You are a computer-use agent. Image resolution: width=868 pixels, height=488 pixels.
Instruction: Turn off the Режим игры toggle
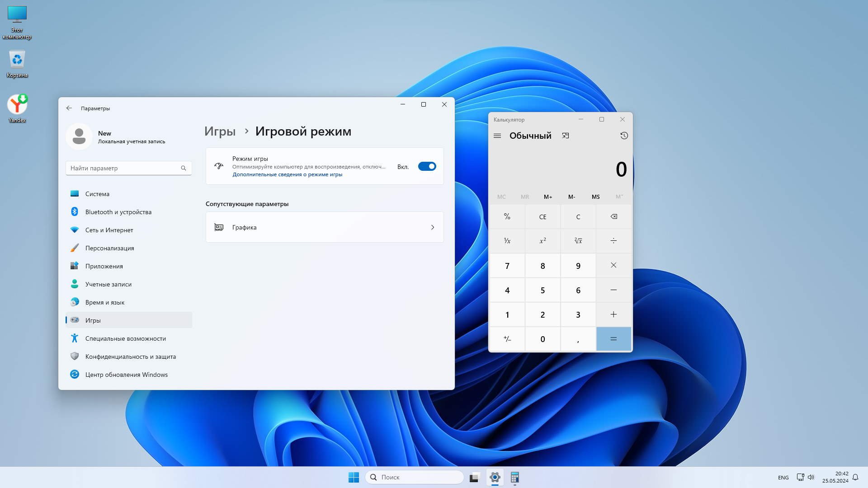[x=427, y=167]
